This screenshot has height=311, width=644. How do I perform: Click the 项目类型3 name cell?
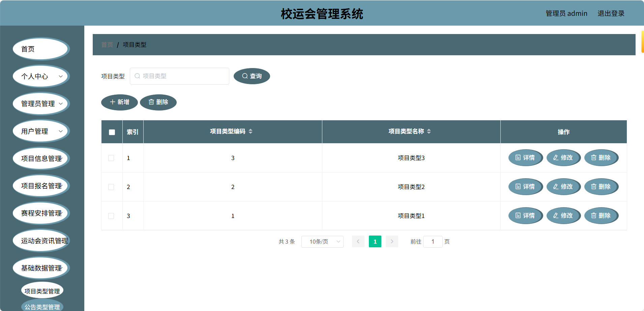pos(411,158)
